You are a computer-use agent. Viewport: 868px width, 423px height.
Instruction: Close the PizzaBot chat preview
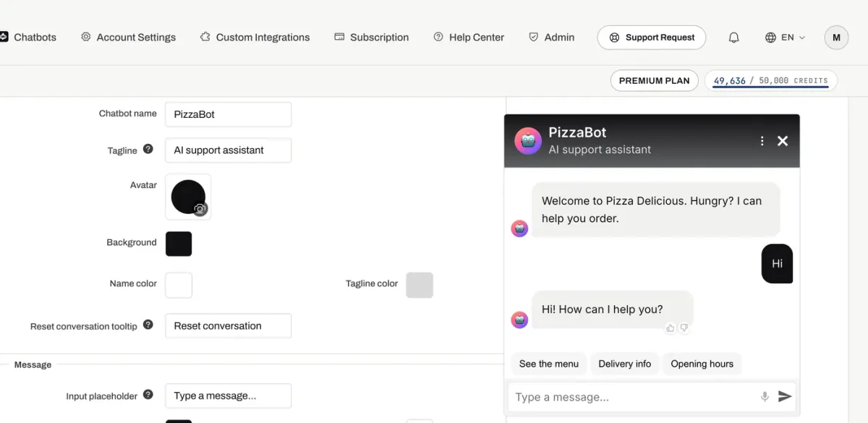[783, 141]
